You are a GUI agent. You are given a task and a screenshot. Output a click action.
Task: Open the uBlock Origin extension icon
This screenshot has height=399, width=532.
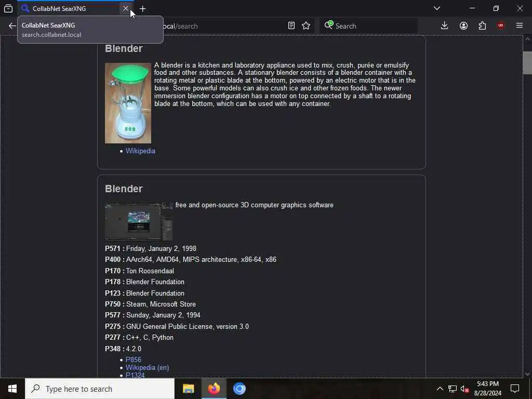point(501,26)
